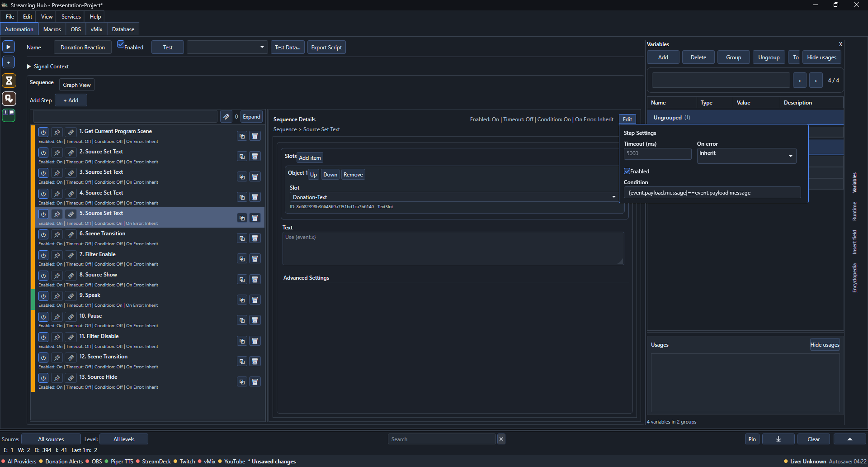868x467 pixels.
Task: Remove Object 1 from slots
Action: point(353,175)
